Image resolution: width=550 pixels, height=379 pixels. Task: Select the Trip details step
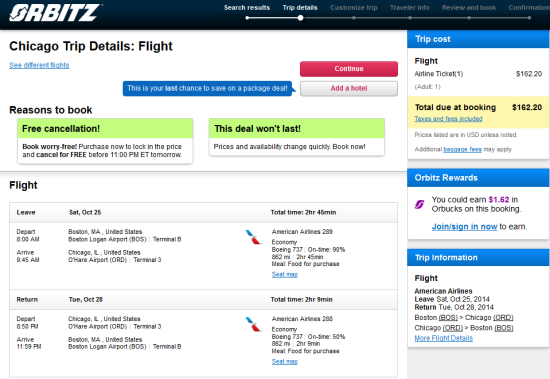coord(300,8)
